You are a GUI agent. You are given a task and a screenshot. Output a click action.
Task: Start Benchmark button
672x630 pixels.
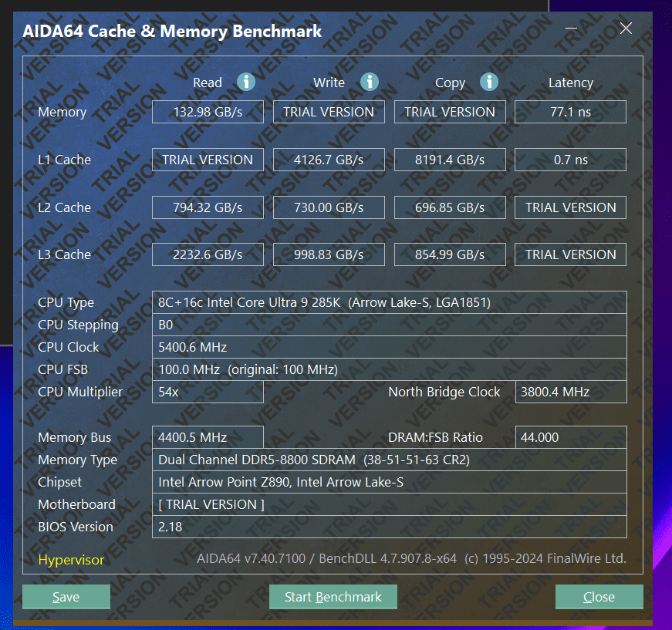[333, 597]
